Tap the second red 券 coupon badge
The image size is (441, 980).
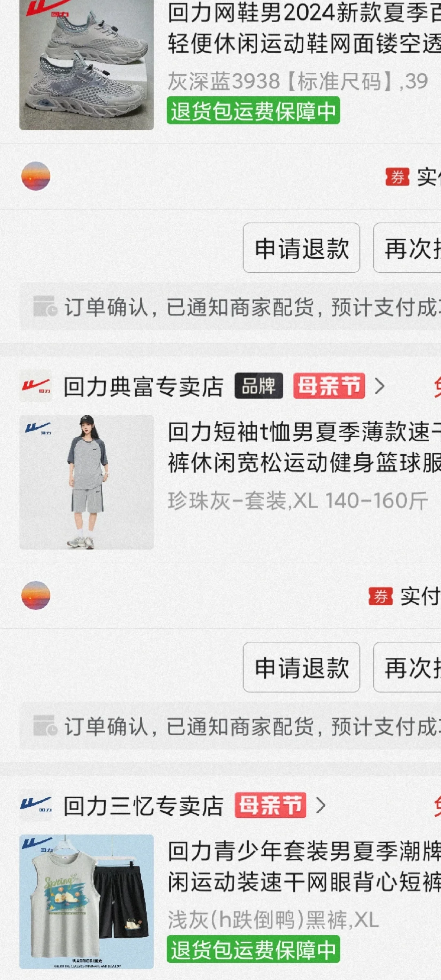[x=381, y=597]
